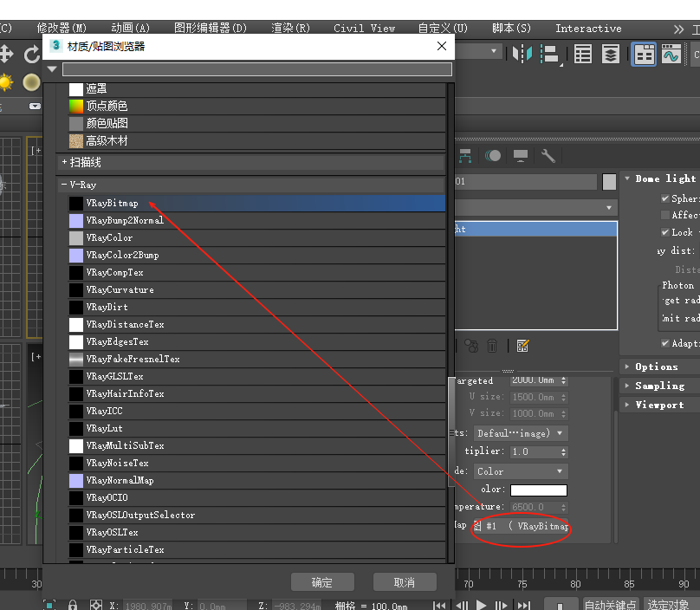Select the Move tool icon

6,54
